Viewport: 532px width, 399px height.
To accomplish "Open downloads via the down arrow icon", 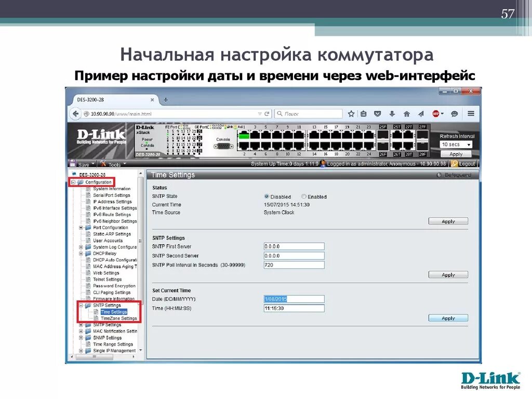I will pos(392,114).
